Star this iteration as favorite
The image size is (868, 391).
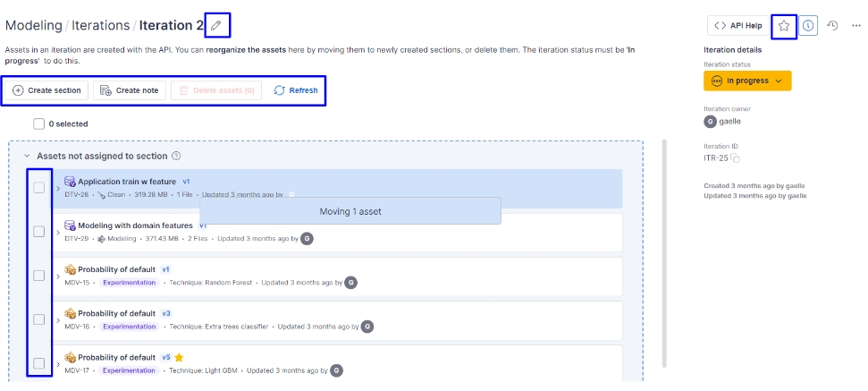(x=784, y=26)
